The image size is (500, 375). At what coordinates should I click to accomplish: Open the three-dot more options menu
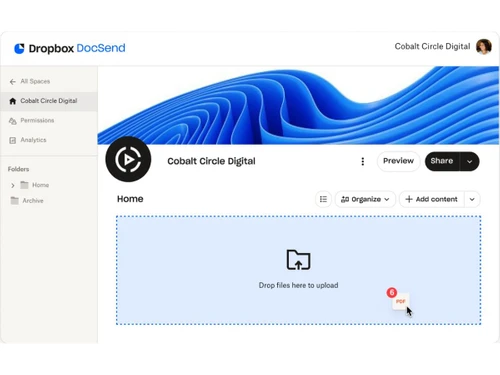pyautogui.click(x=363, y=161)
